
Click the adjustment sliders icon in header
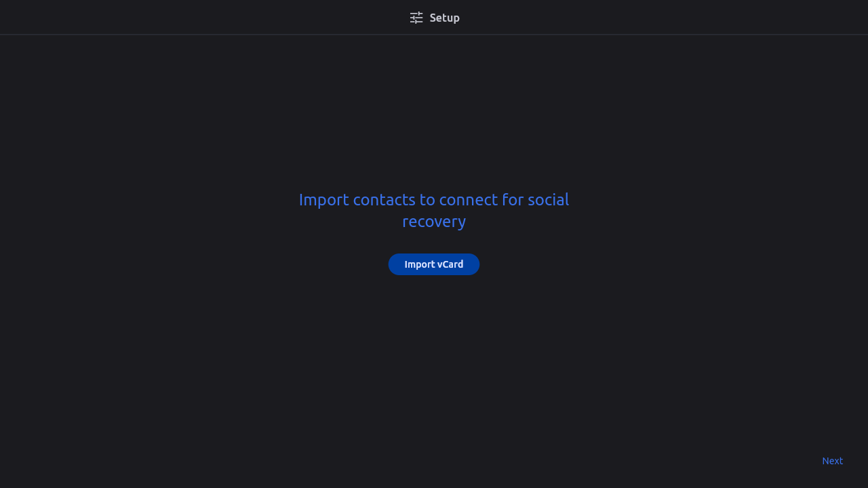pyautogui.click(x=416, y=18)
